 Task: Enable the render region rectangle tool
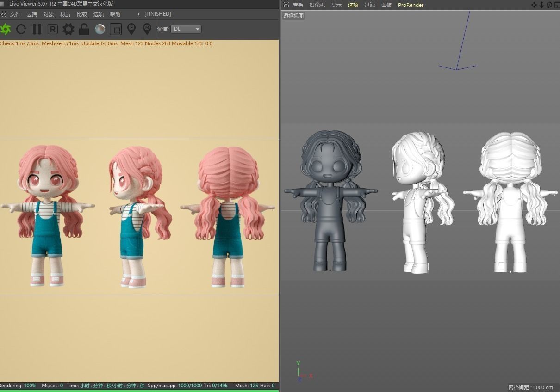(x=116, y=29)
